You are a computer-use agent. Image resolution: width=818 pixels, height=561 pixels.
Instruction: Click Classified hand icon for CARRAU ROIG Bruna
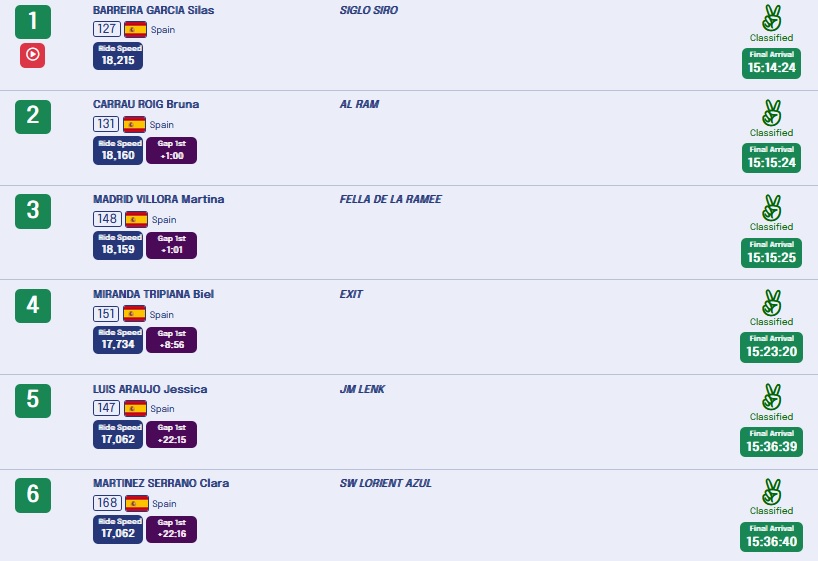click(x=771, y=112)
